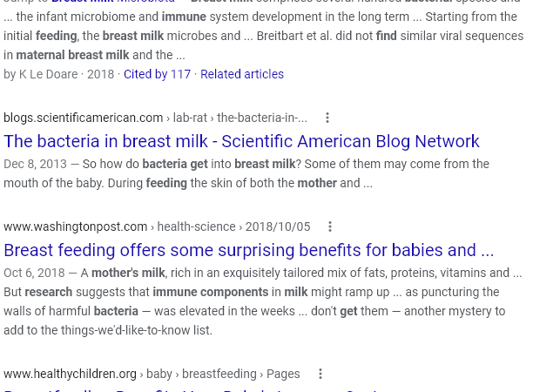This screenshot has width=533, height=392.
Task: Select the 'the-bacteria-in-...' breadcrumb segment
Action: (262, 118)
